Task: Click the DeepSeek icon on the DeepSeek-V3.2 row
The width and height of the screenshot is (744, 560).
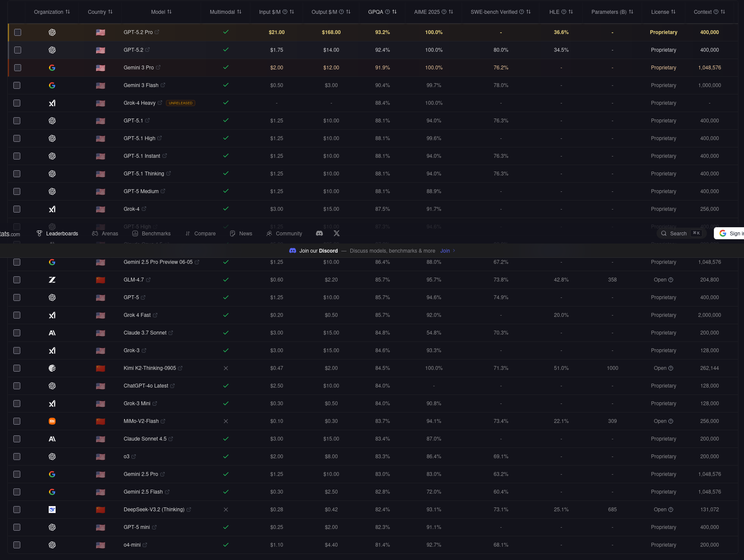Action: coord(52,509)
